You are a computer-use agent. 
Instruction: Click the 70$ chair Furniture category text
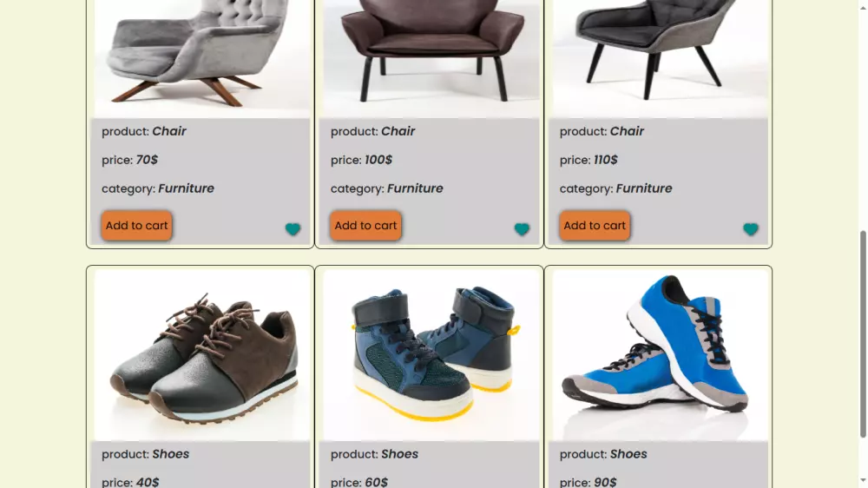186,188
